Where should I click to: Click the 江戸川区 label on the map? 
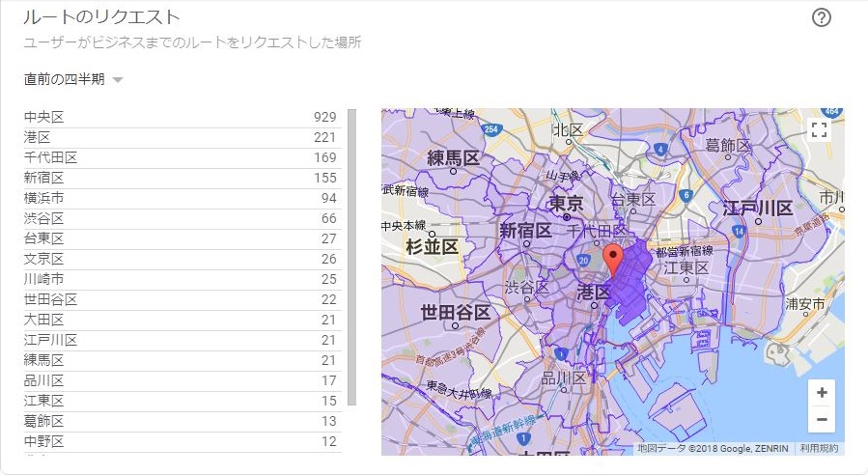point(758,209)
